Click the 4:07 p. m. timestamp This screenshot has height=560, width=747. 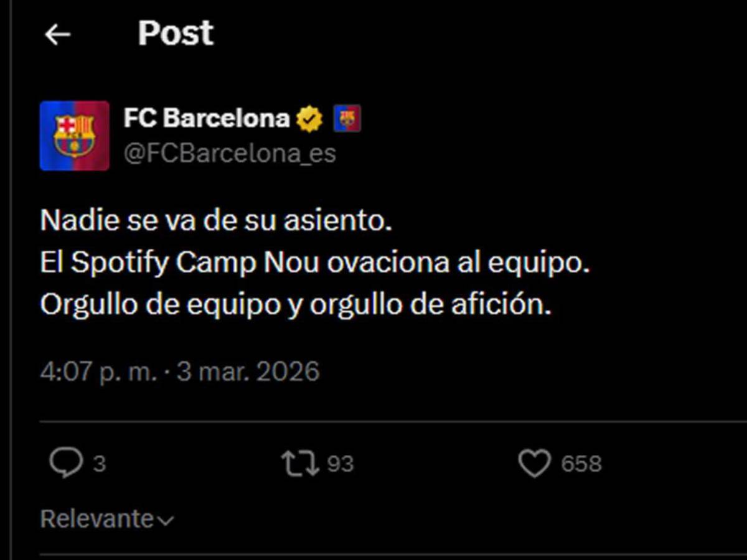99,371
